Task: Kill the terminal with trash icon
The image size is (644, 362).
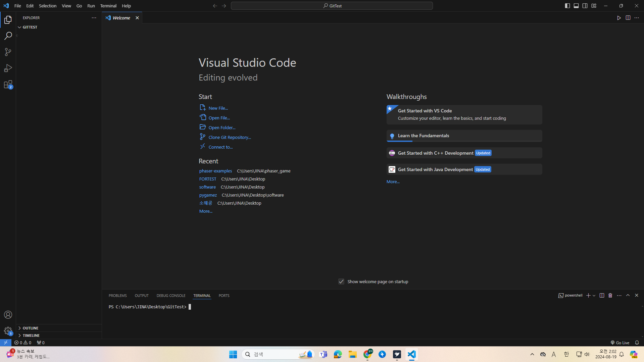Action: click(x=610, y=296)
